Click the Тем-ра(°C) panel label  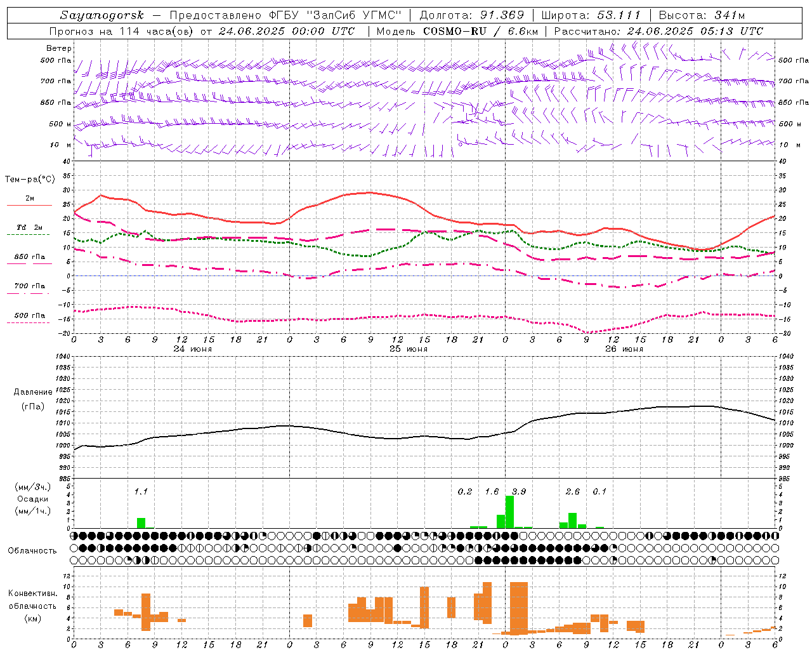[30, 180]
